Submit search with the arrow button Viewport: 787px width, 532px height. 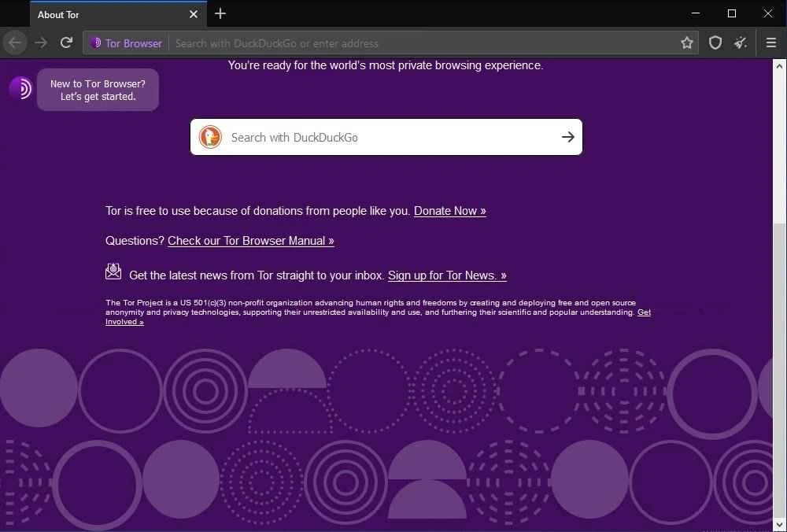[x=567, y=137]
